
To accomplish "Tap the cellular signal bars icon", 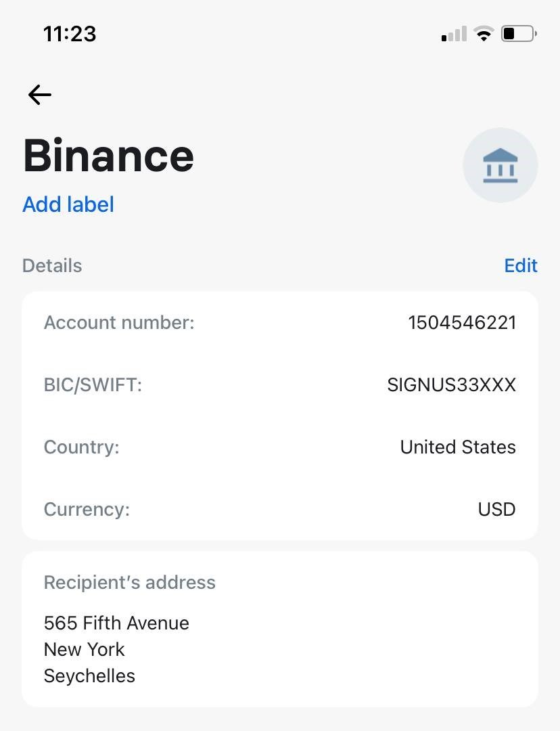I will point(454,34).
